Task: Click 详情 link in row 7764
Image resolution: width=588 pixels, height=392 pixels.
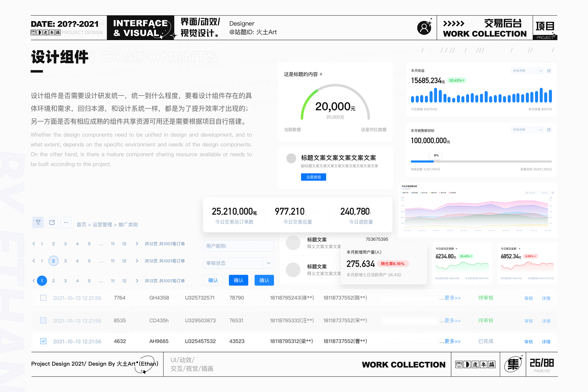Action: point(546,298)
